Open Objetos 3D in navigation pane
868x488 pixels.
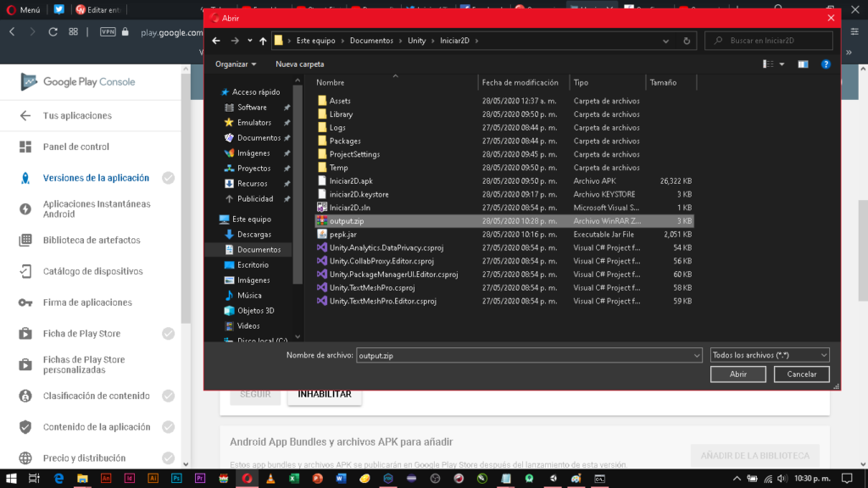256,311
